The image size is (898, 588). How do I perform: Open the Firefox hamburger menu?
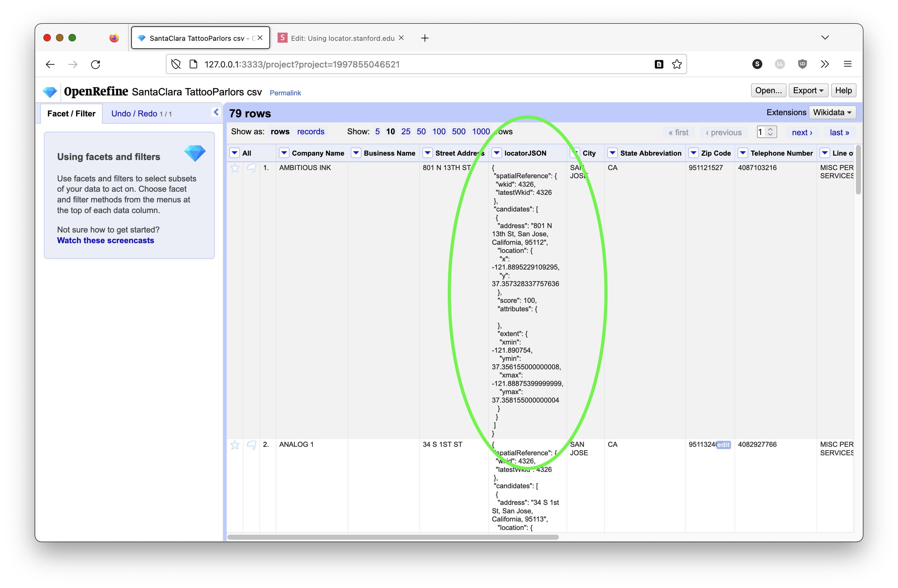coord(847,64)
